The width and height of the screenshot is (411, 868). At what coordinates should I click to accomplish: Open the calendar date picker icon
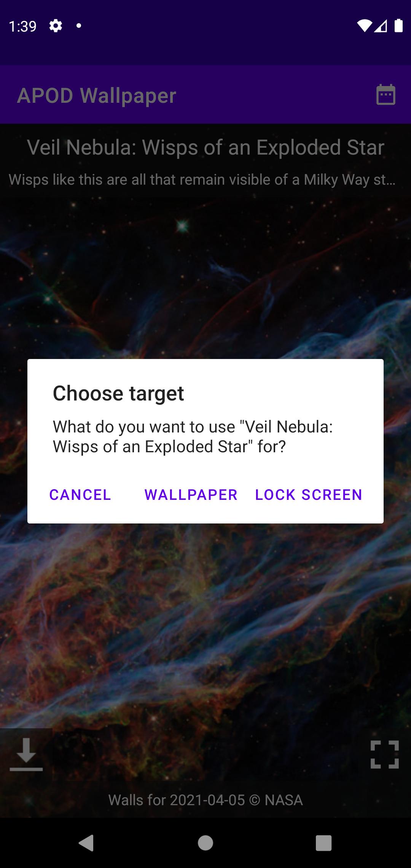pyautogui.click(x=386, y=94)
